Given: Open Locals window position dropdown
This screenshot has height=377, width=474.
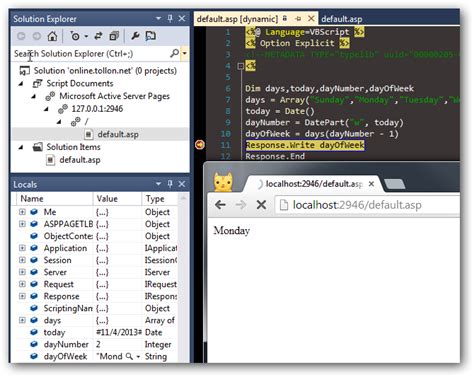Looking at the screenshot, I should pyautogui.click(x=159, y=184).
